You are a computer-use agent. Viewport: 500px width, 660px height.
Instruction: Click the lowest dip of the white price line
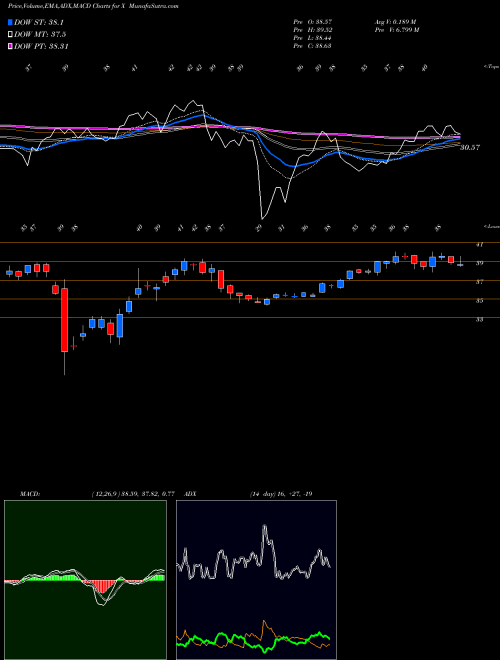262,218
